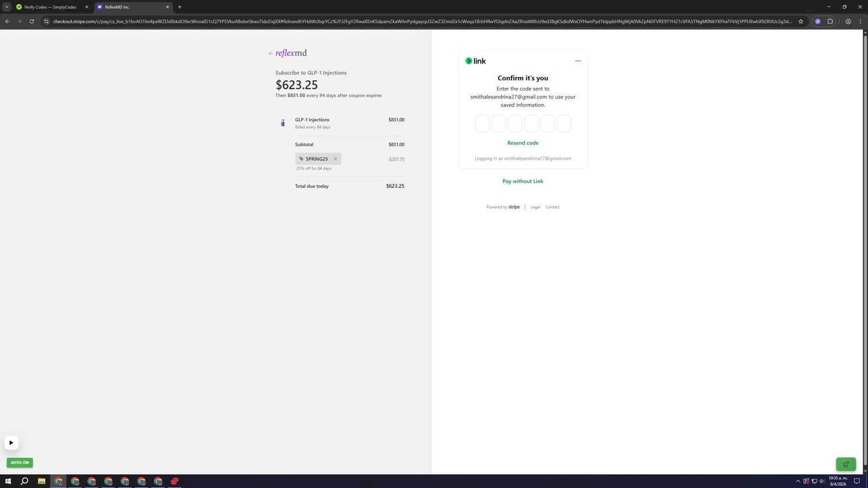View site information icon in address bar

pyautogui.click(x=46, y=21)
